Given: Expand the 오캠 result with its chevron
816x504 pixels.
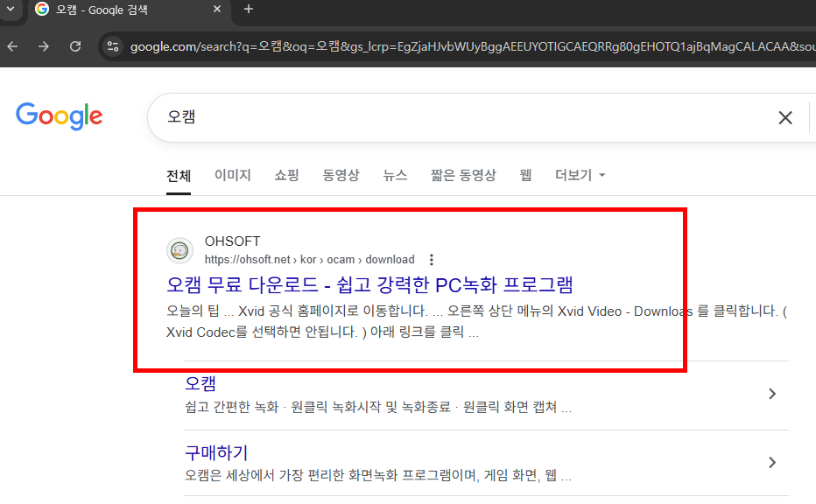Looking at the screenshot, I should 772,395.
